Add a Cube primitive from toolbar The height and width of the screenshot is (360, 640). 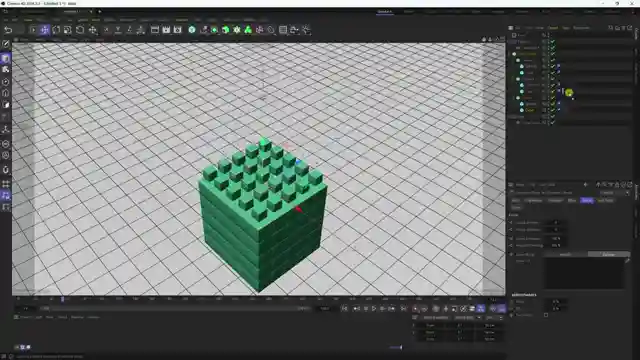(192, 30)
